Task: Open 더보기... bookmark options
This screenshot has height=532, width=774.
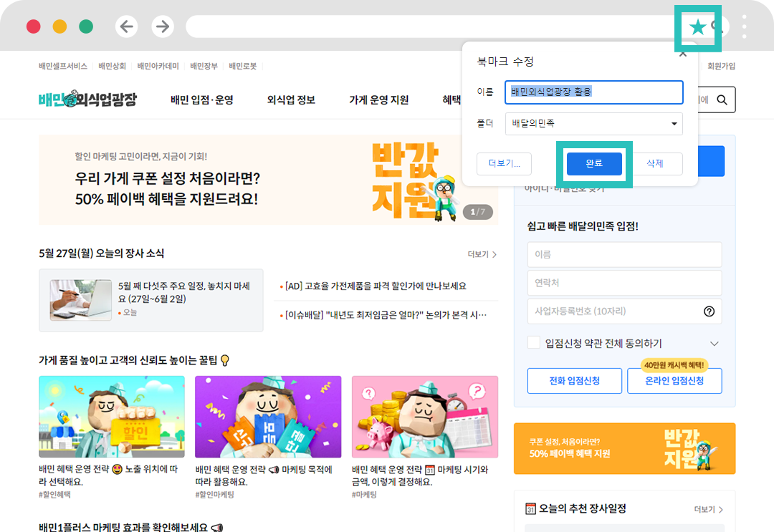Action: coord(504,164)
